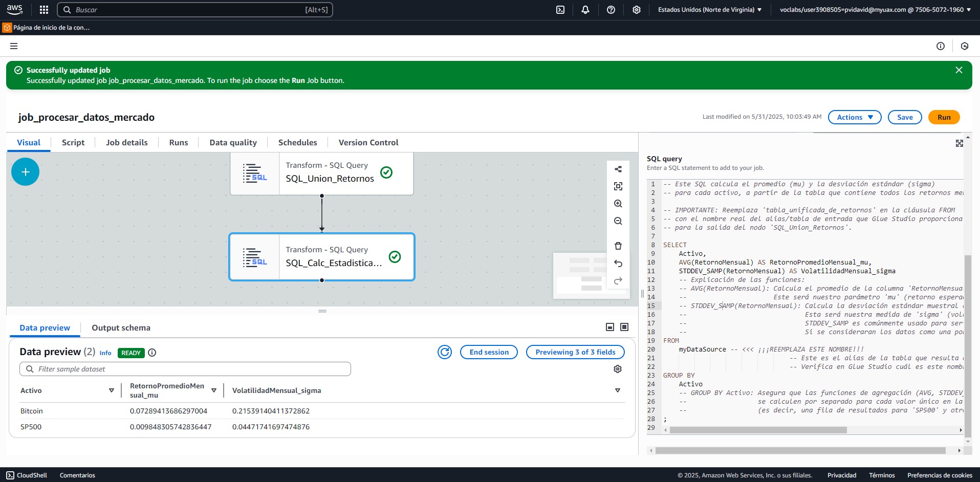Save the job
980x482 pixels.
click(905, 117)
